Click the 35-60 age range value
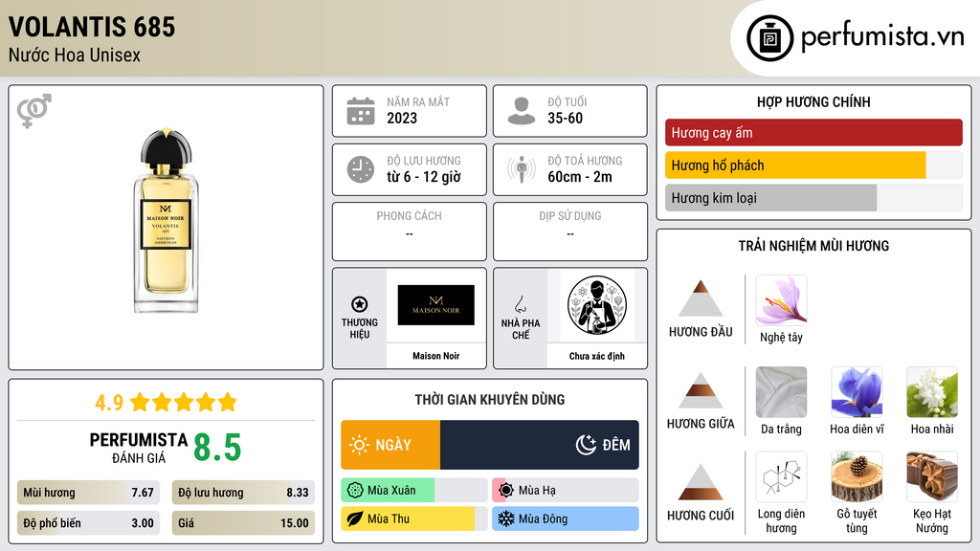 565,118
